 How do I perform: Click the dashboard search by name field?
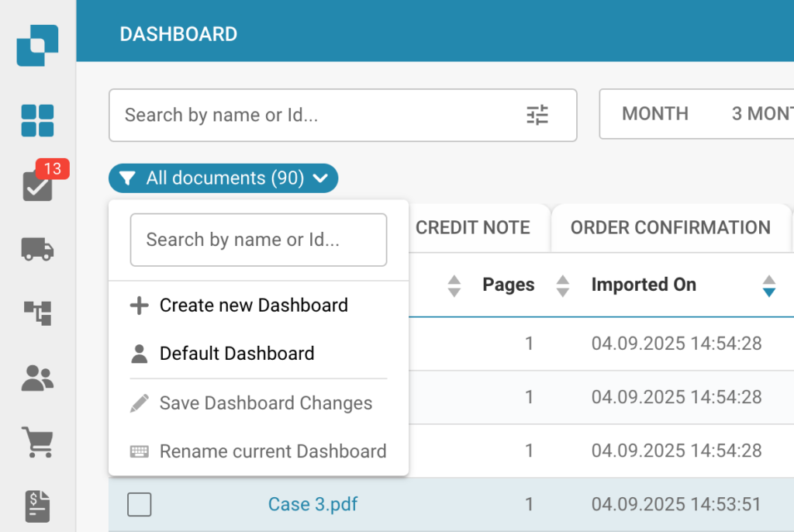(258, 240)
